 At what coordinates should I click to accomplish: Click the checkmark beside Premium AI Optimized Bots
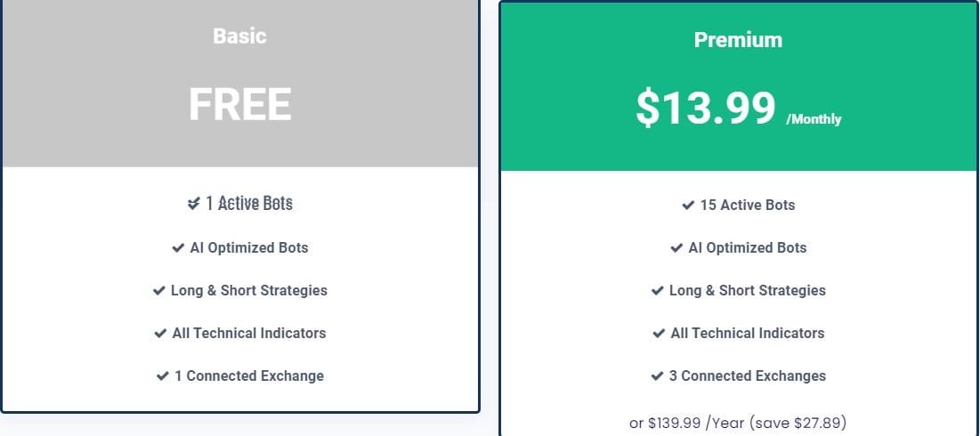[676, 248]
